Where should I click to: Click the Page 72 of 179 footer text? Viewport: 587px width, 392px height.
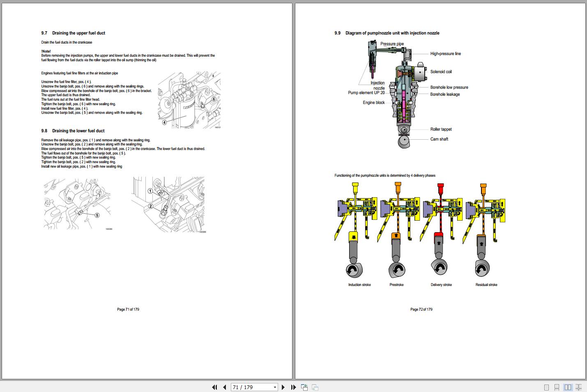(421, 309)
